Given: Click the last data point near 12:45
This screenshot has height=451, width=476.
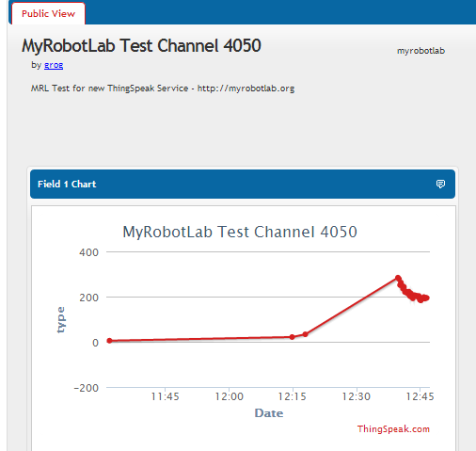Looking at the screenshot, I should click(x=427, y=298).
